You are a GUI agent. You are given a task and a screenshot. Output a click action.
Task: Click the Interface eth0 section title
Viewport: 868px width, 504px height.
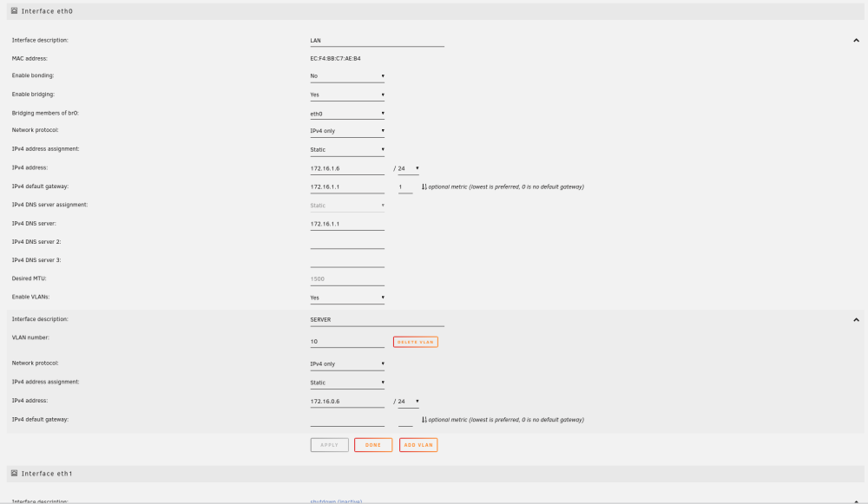pyautogui.click(x=47, y=11)
